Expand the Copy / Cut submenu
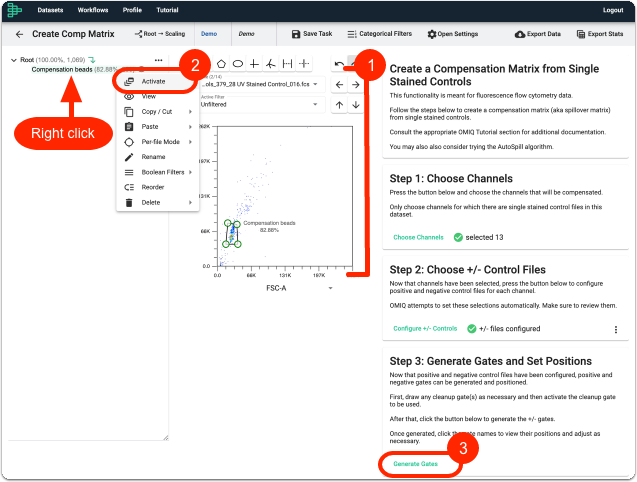 (158, 111)
